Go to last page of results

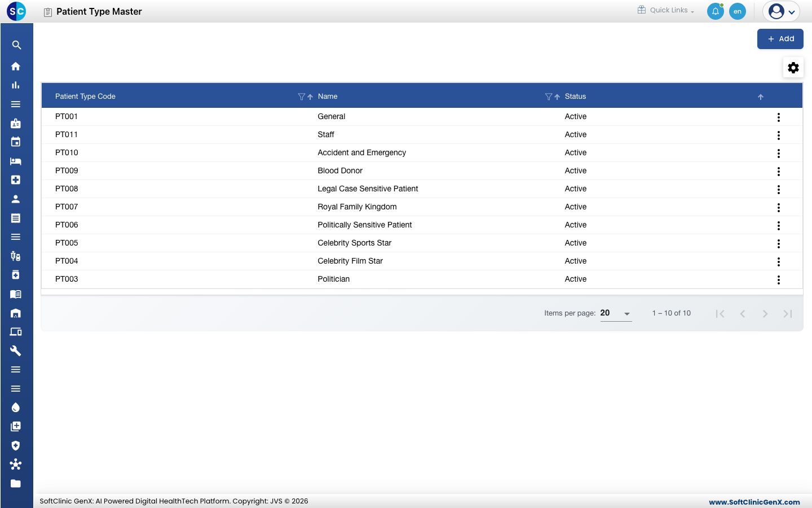click(x=788, y=314)
